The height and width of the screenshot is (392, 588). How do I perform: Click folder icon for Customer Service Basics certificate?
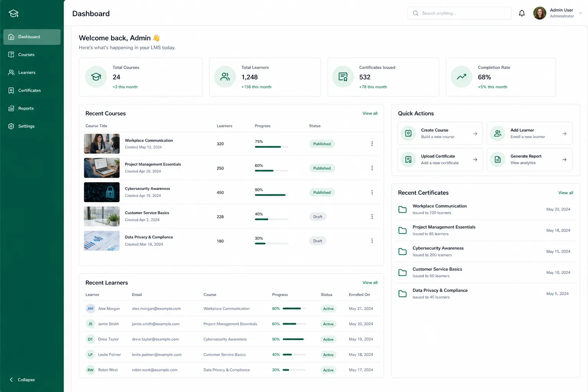point(402,273)
